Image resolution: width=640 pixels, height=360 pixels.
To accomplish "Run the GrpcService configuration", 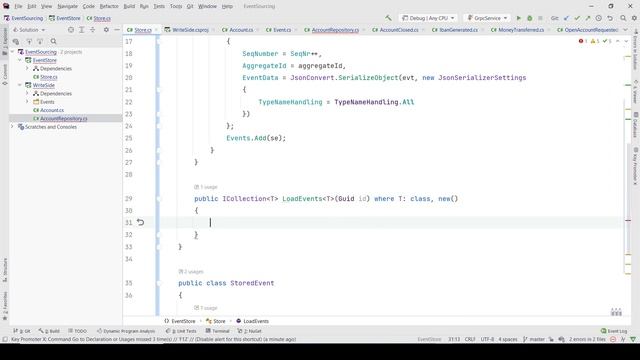I will [x=518, y=18].
